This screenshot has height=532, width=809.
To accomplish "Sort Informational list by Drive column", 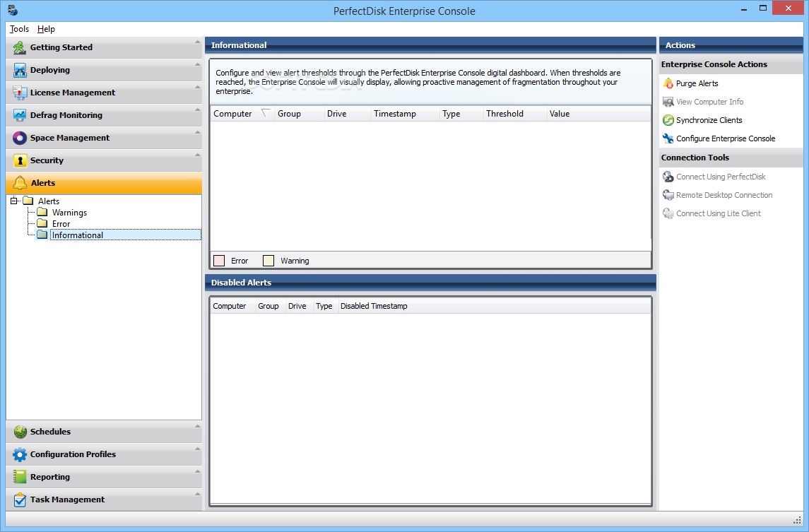I will (x=347, y=114).
